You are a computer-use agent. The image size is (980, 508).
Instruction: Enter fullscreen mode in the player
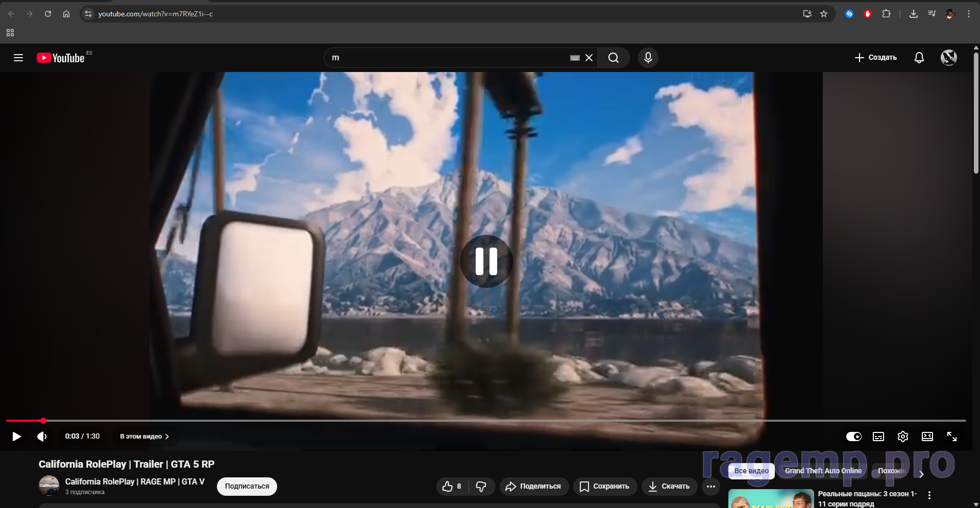point(951,437)
